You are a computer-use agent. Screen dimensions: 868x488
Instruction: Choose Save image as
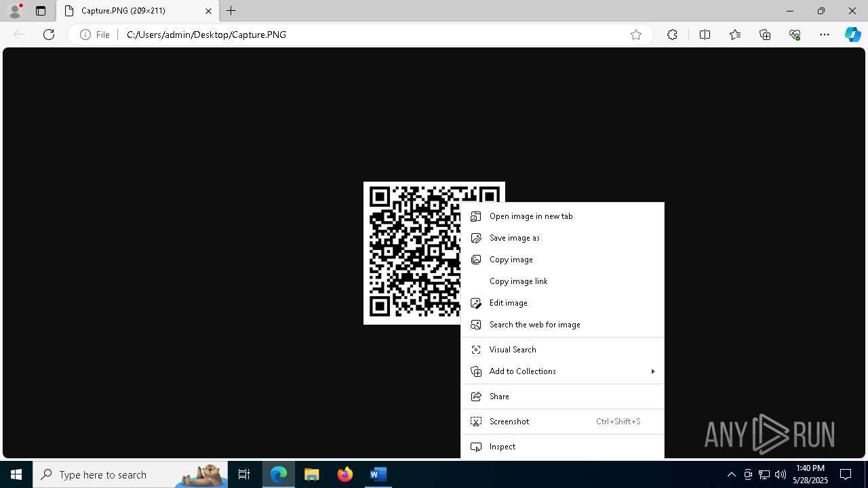point(562,238)
